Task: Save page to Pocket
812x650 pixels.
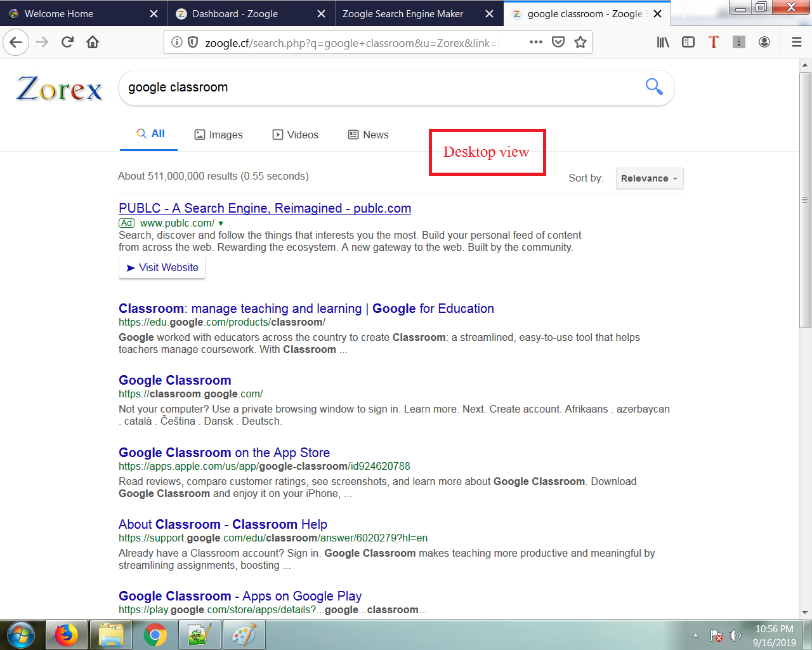Action: click(558, 43)
